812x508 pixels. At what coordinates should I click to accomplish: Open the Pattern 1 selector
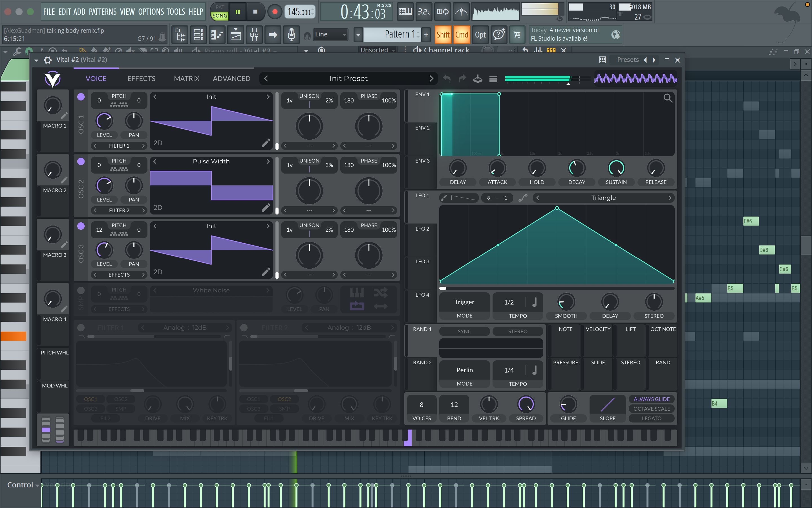point(392,34)
